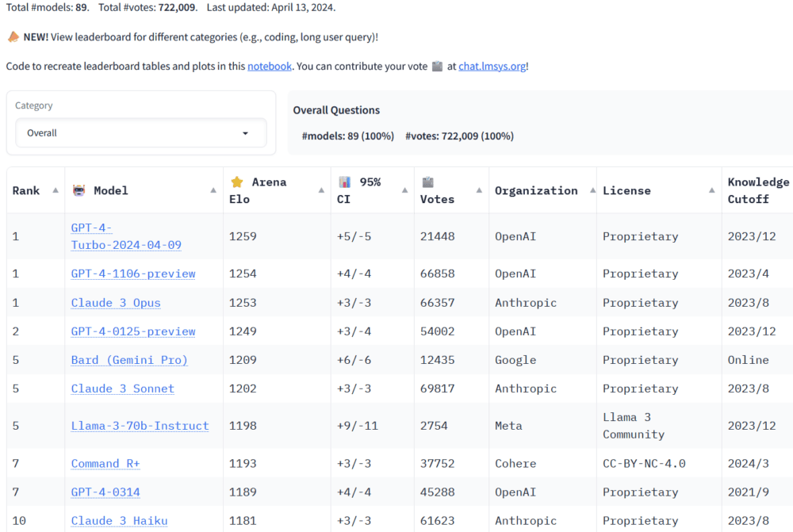Viewport: 793px width, 532px height.
Task: Click the 2021/9 knowledge cutoff cell
Action: point(748,492)
